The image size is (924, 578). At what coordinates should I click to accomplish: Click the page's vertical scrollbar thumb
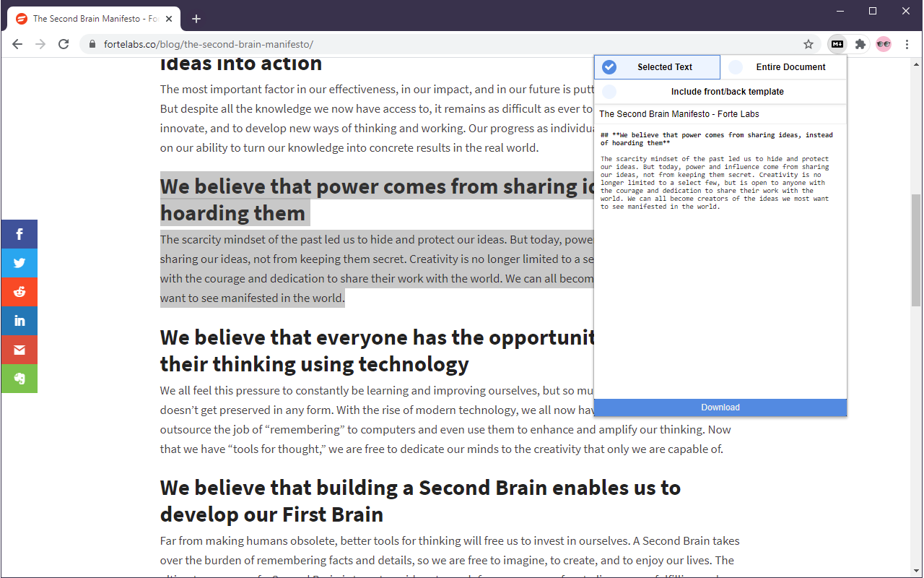click(x=916, y=249)
